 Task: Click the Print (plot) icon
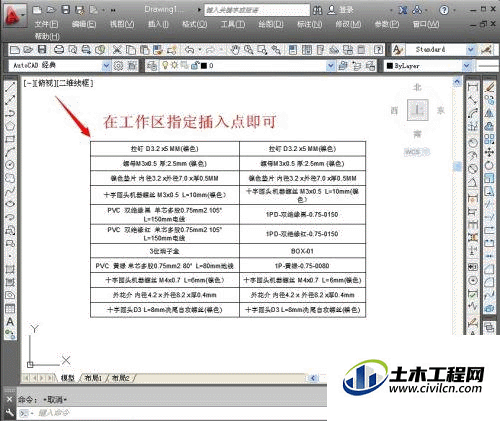(x=59, y=50)
